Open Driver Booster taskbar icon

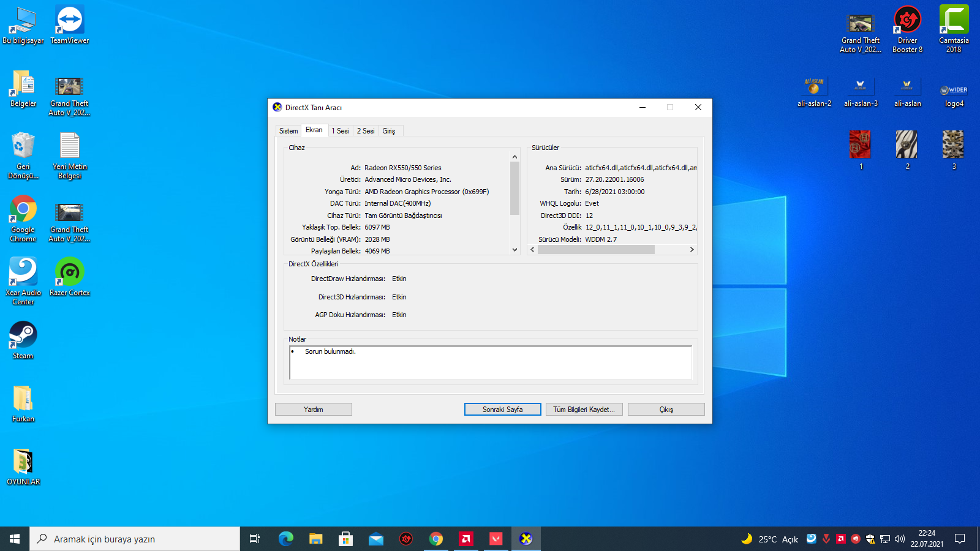tap(406, 539)
